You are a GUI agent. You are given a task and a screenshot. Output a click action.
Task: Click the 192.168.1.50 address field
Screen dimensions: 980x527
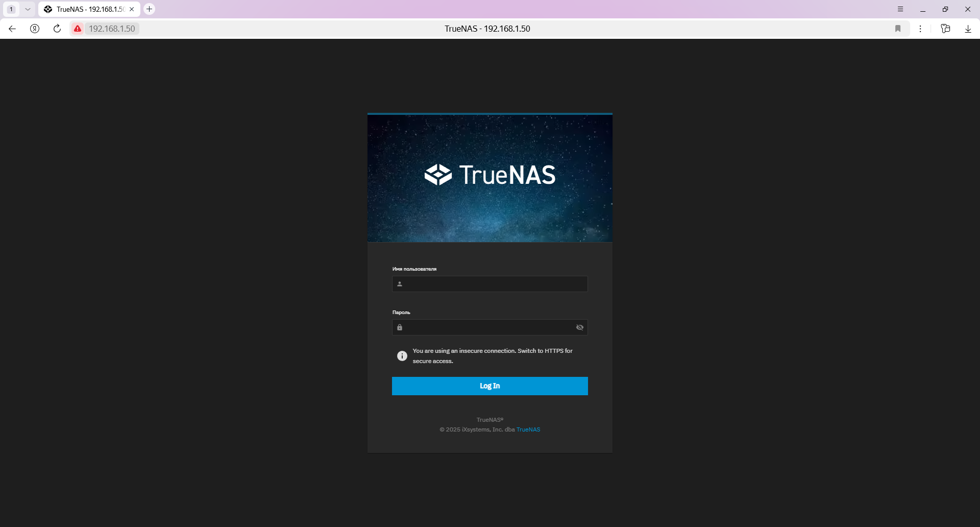click(x=112, y=29)
